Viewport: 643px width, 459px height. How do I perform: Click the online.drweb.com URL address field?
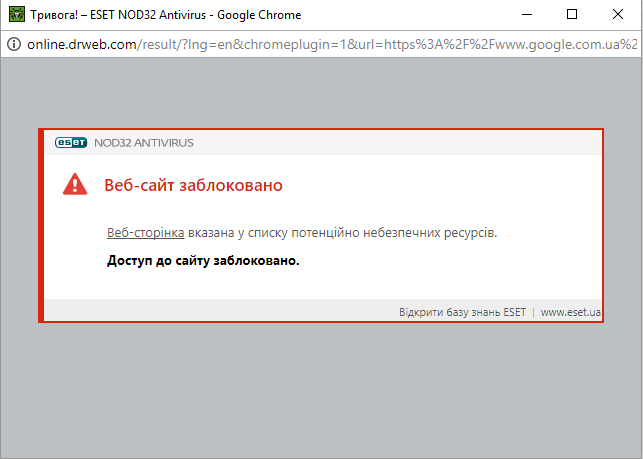point(332,44)
